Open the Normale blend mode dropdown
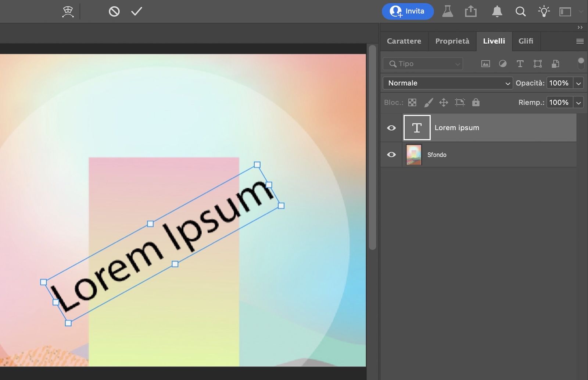Viewport: 588px width, 380px height. coord(448,83)
